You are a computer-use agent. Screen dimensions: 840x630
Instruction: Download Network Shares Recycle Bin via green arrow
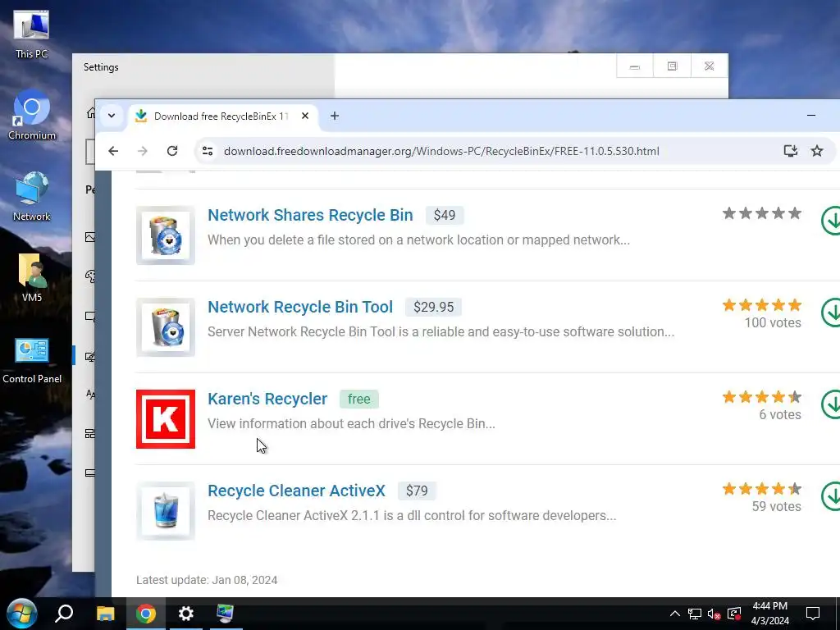pos(831,220)
